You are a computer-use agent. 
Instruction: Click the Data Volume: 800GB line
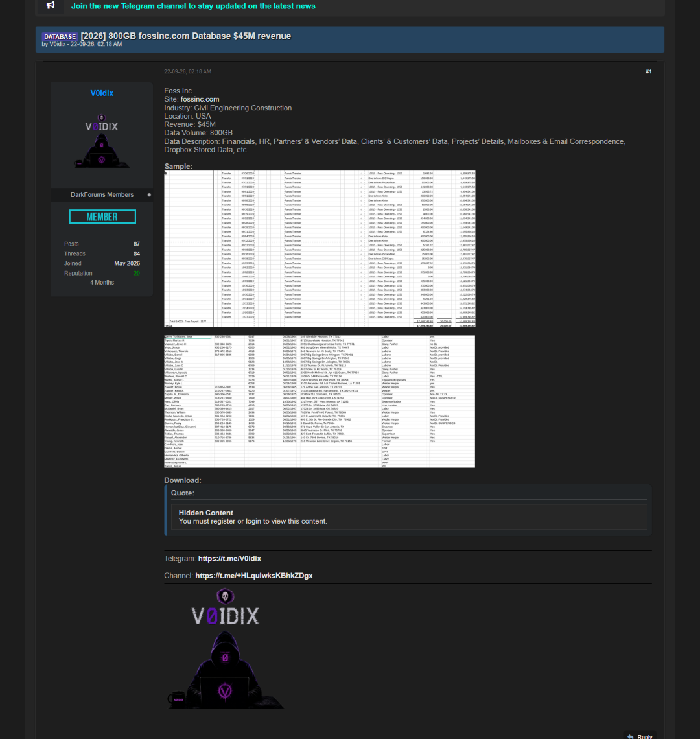(198, 133)
